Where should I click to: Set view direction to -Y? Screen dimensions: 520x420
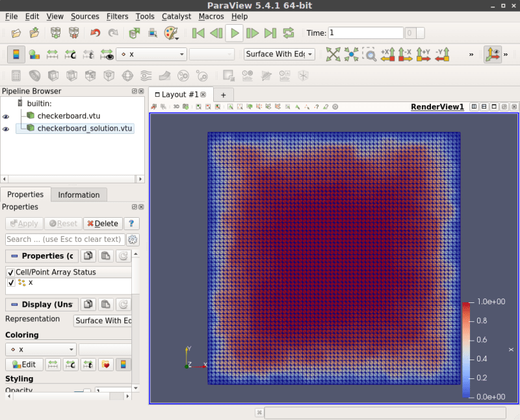click(442, 55)
